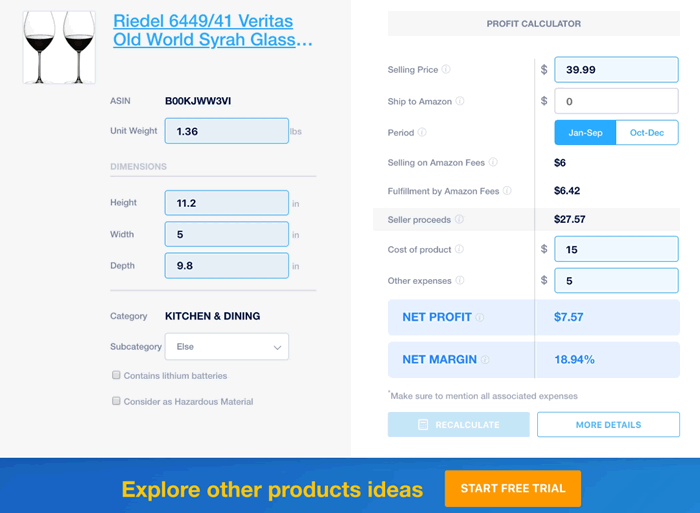The image size is (700, 513).
Task: Click the Unit Weight input field
Action: point(227,131)
